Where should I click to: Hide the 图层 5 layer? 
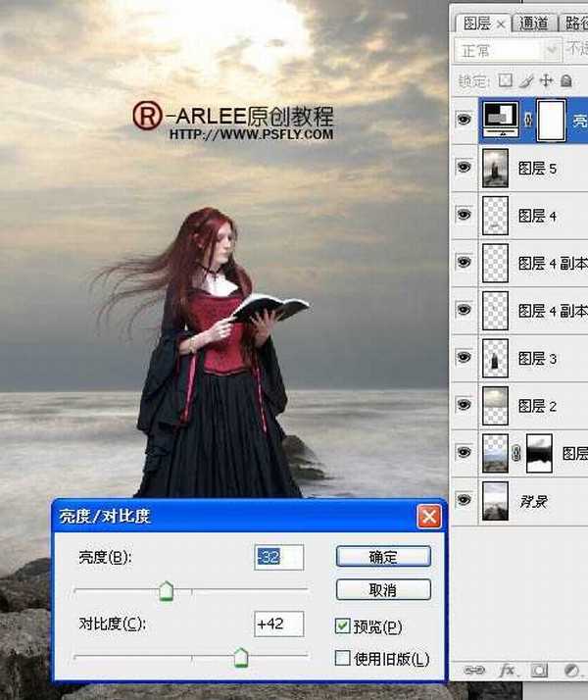[465, 168]
